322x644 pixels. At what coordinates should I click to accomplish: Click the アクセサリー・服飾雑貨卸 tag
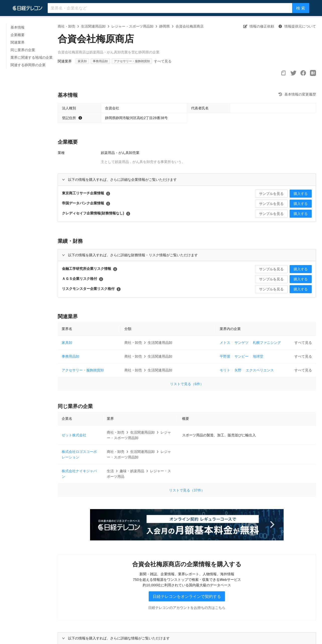132,61
